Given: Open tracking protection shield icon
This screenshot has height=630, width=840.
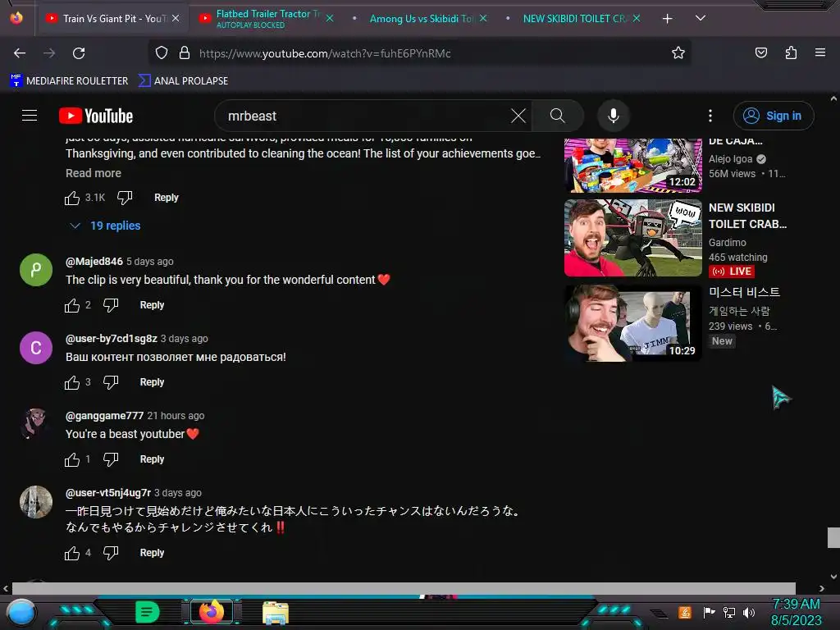Looking at the screenshot, I should [x=162, y=52].
